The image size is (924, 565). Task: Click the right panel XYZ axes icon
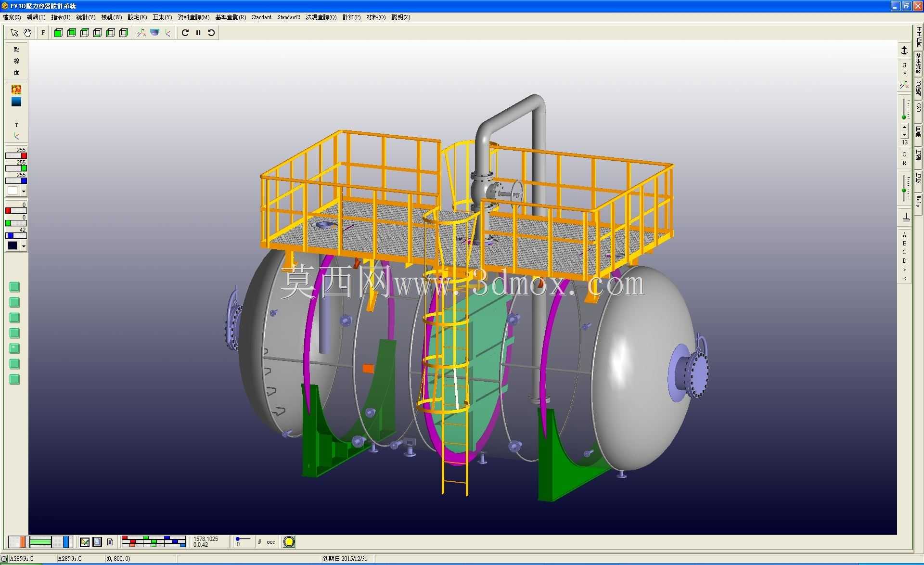[904, 85]
